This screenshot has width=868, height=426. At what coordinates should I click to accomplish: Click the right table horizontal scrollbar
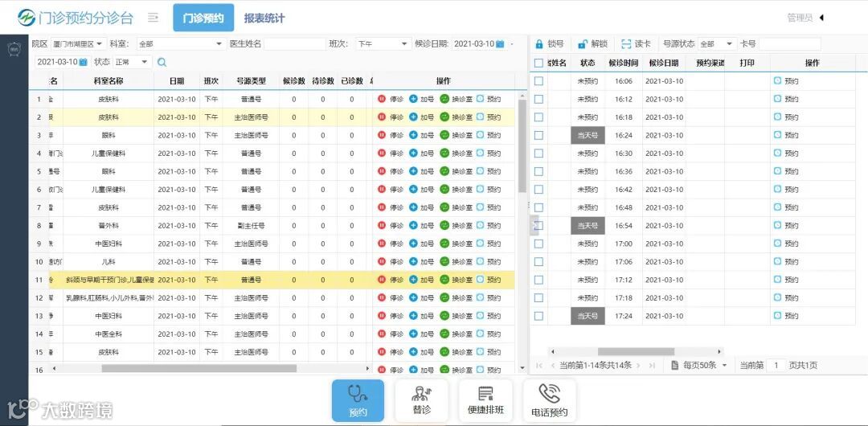636,351
